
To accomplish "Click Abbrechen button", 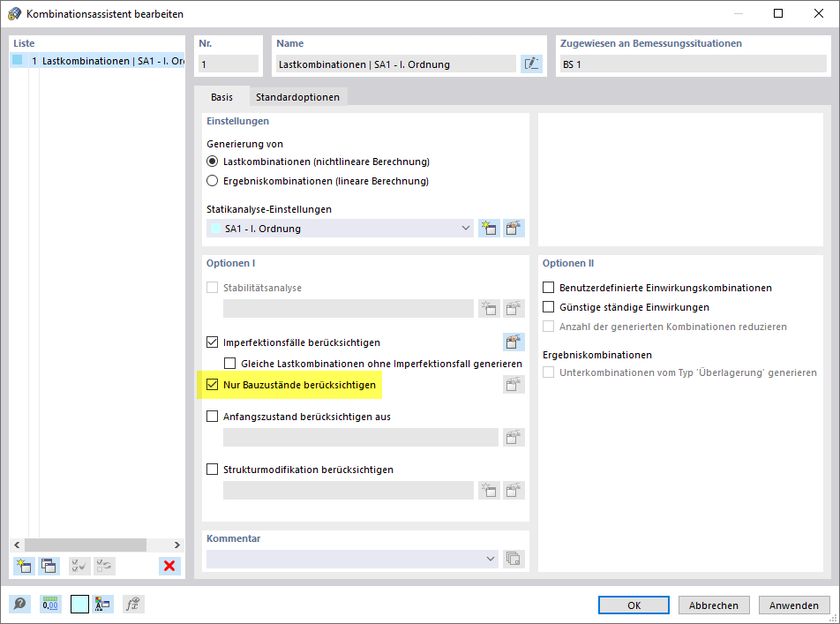I will click(x=714, y=605).
